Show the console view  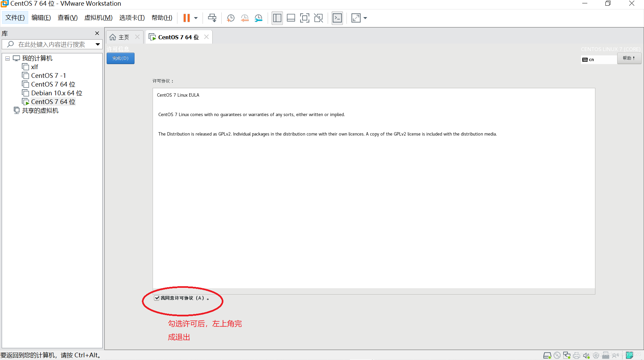(x=337, y=18)
